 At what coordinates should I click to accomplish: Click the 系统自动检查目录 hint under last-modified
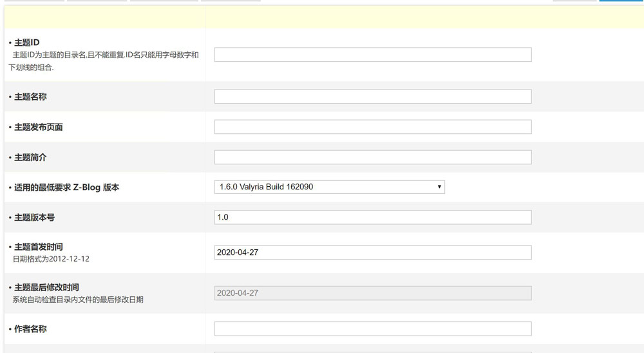pyautogui.click(x=77, y=300)
